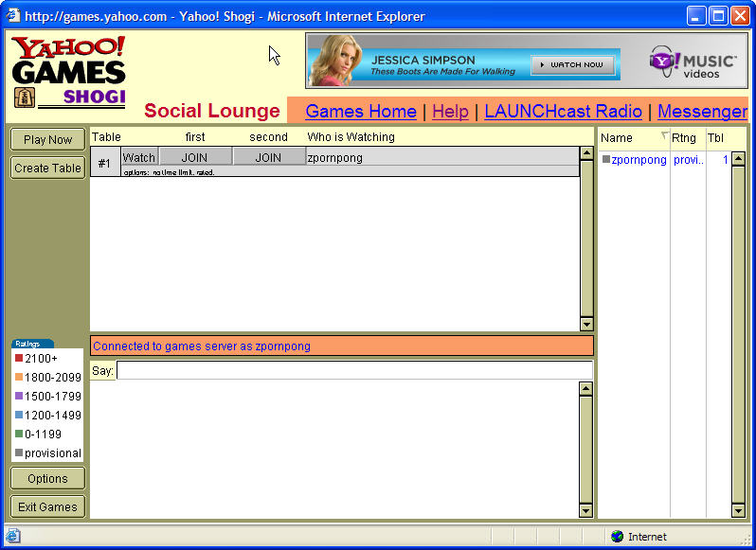Click the up arrow in the table list scrollbar

pos(586,153)
